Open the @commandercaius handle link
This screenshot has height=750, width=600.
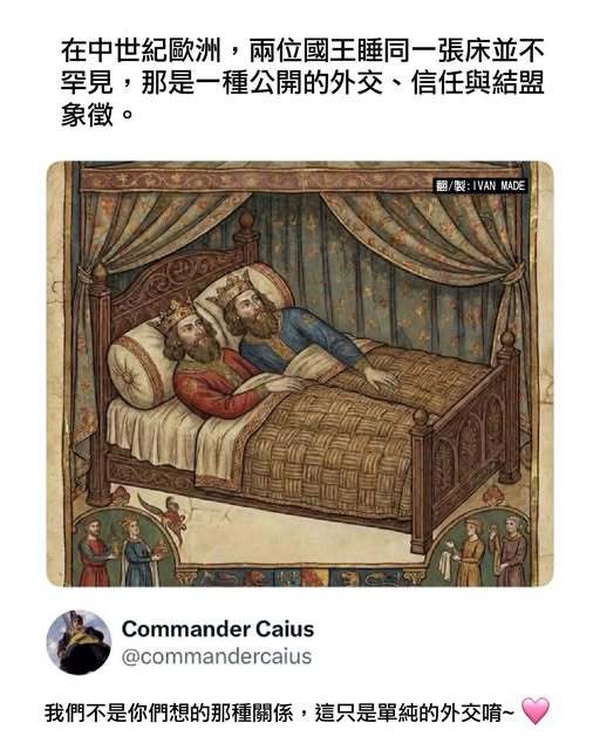216,657
